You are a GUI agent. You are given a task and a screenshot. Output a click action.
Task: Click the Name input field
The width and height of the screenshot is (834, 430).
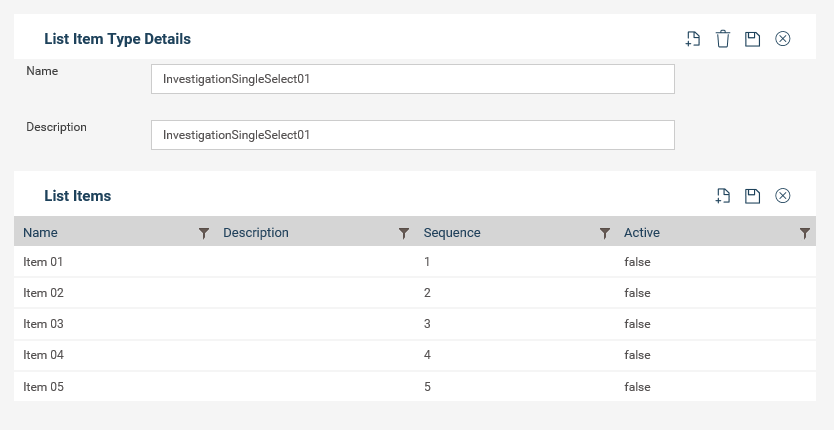tap(413, 79)
